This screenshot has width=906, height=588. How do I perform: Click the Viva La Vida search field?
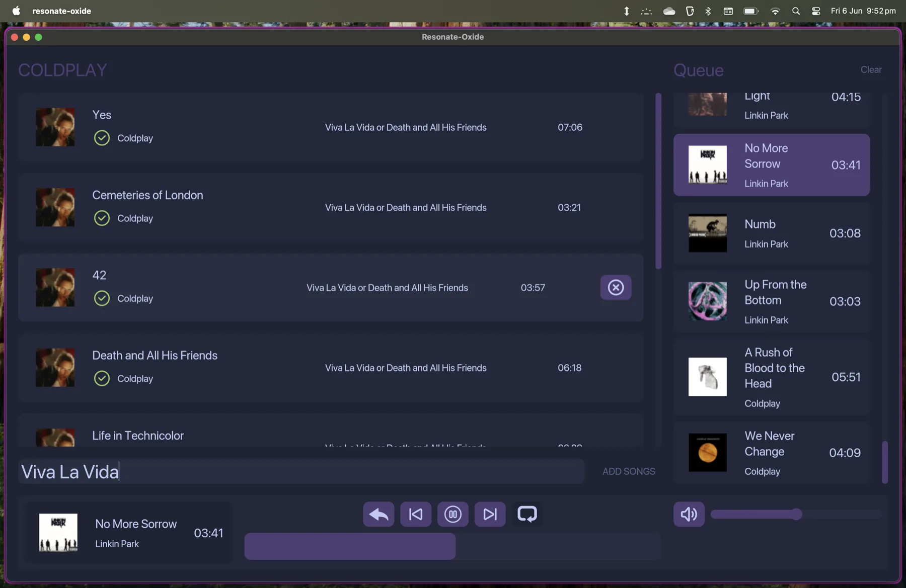(301, 471)
